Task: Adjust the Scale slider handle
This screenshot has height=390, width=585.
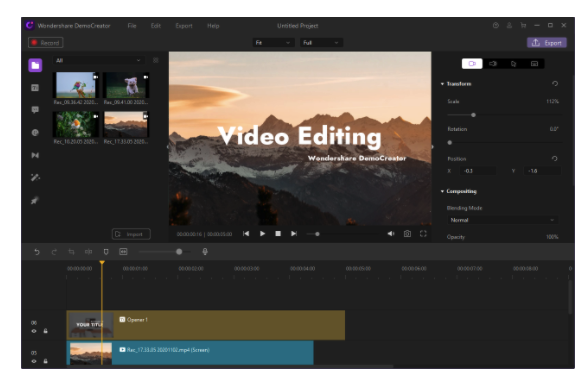Action: tap(473, 115)
